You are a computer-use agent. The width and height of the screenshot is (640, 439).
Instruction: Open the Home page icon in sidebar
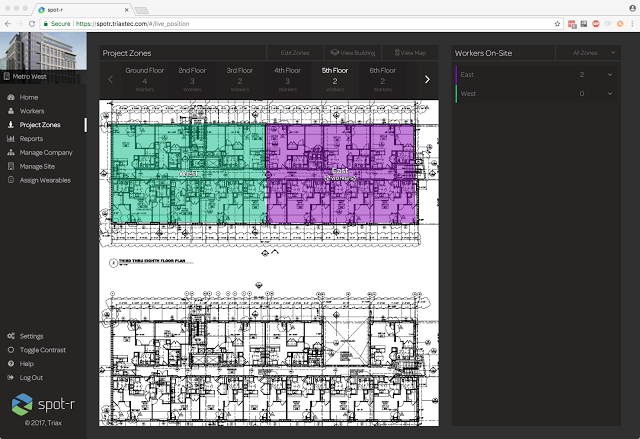(11, 97)
